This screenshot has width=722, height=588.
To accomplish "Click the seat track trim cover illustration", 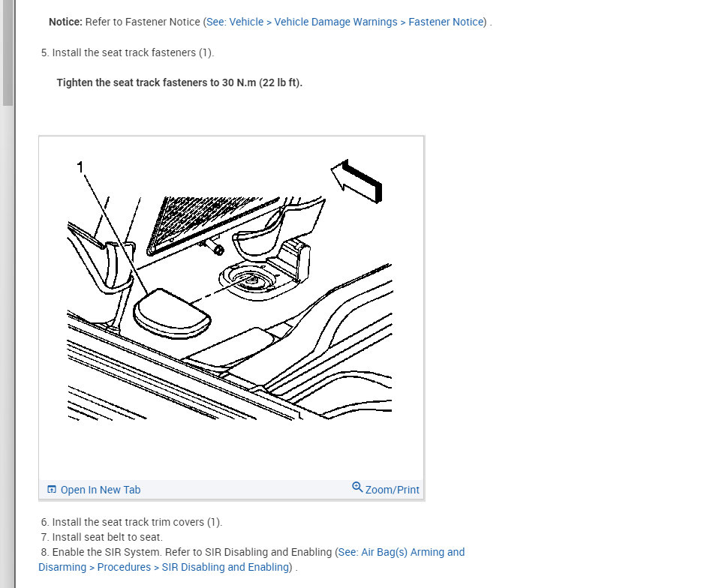I will tap(172, 313).
